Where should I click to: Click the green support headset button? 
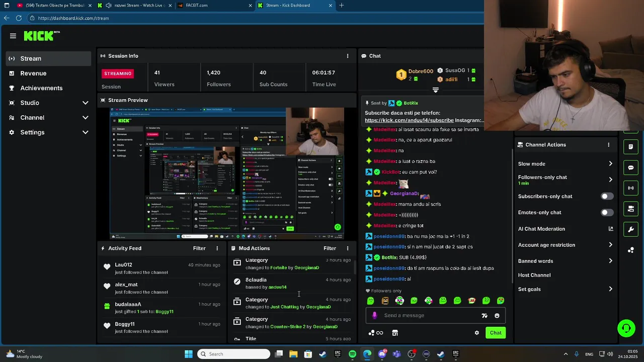point(626,328)
